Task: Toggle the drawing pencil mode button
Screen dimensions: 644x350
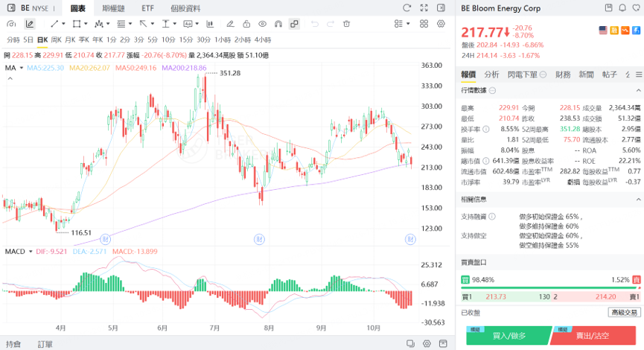Action: click(30, 24)
